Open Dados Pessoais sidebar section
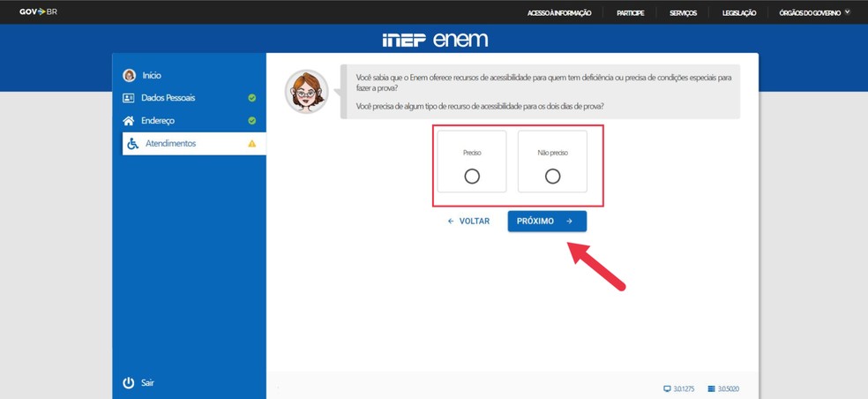The width and height of the screenshot is (868, 399). pos(189,98)
